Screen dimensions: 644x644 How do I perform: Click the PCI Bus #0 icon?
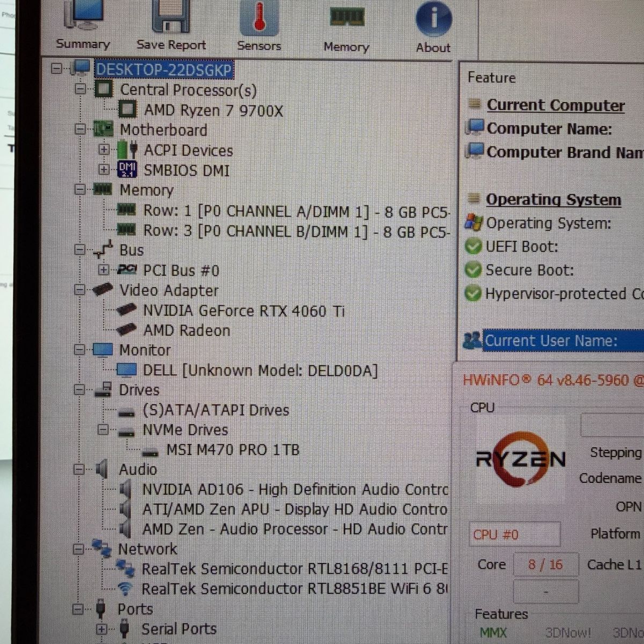click(x=127, y=270)
